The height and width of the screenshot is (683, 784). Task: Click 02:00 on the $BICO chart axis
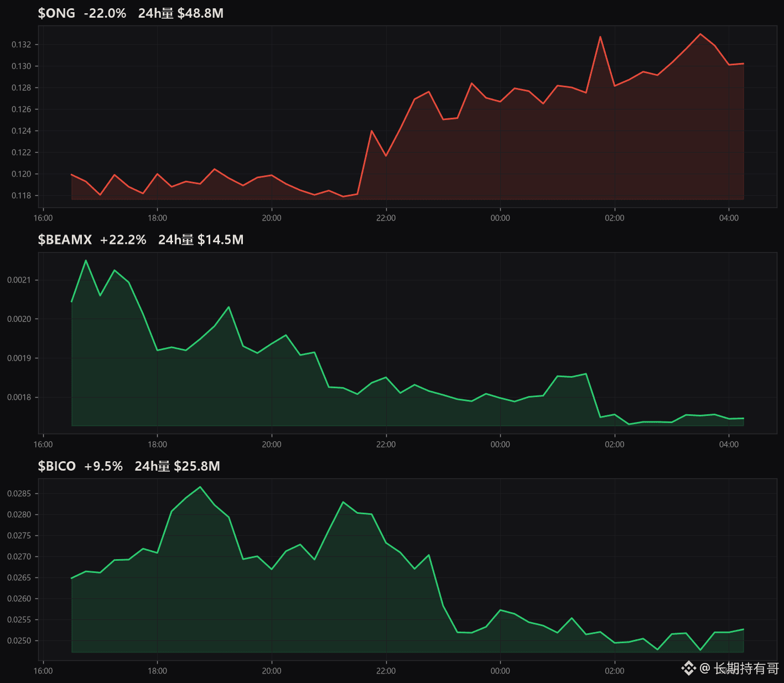pos(615,671)
